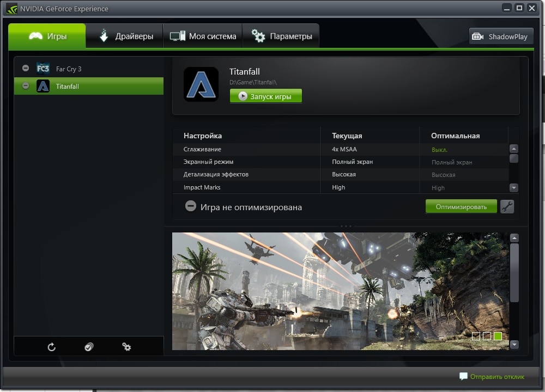Click the feedback speech bubble icon
This screenshot has height=392, width=545.
pyautogui.click(x=463, y=376)
